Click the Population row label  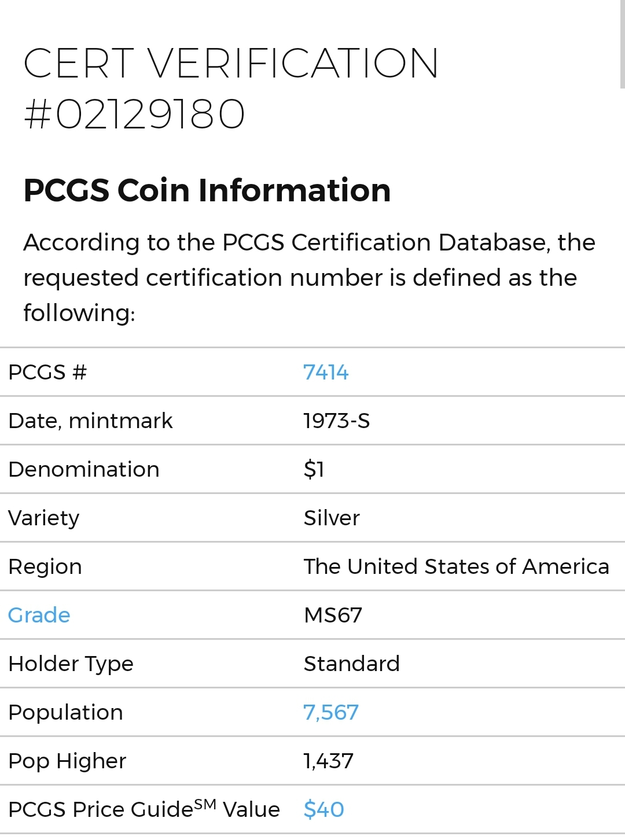[x=65, y=712]
